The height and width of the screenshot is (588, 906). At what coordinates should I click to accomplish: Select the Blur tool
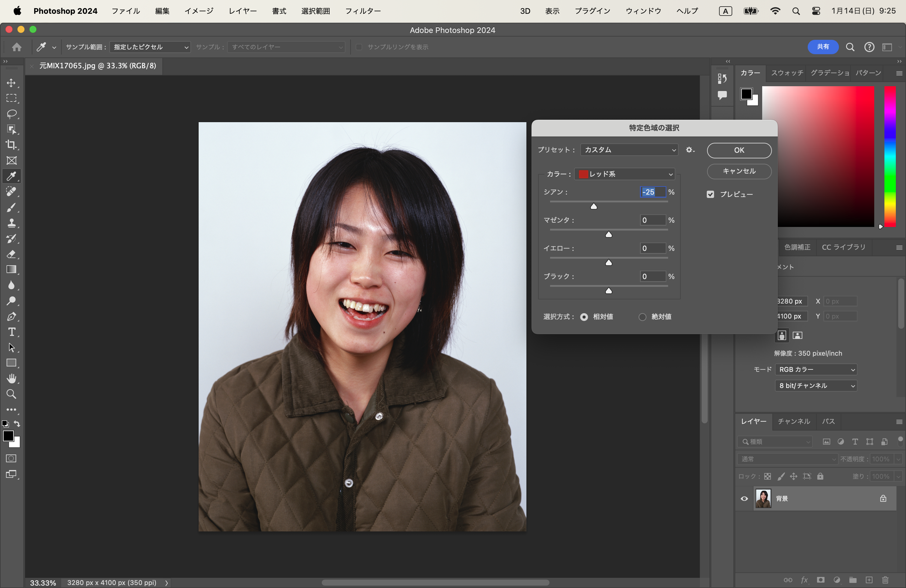pyautogui.click(x=11, y=285)
